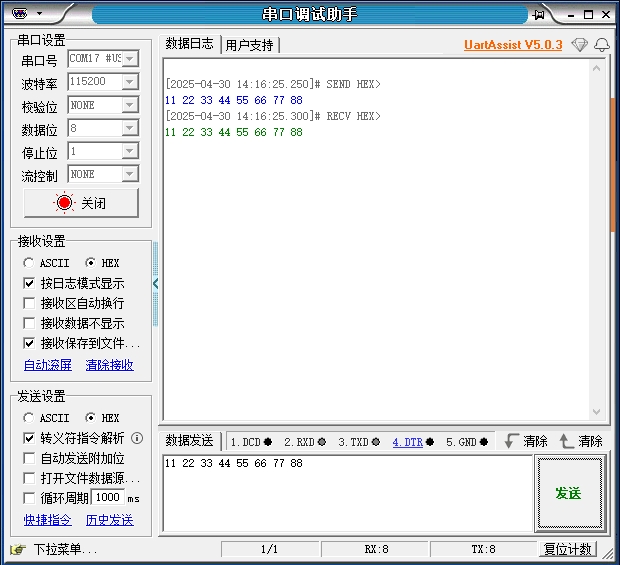Click the 1000 ms cycle period field

click(x=108, y=497)
